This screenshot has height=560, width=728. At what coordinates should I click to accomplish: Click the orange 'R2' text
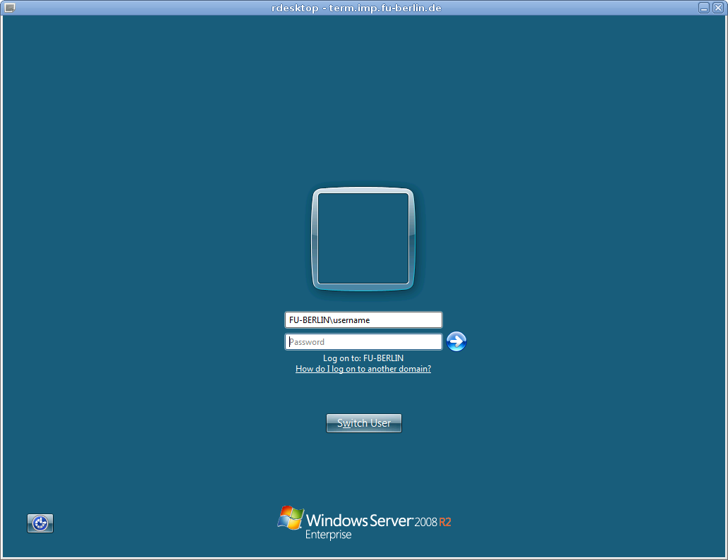tap(444, 523)
